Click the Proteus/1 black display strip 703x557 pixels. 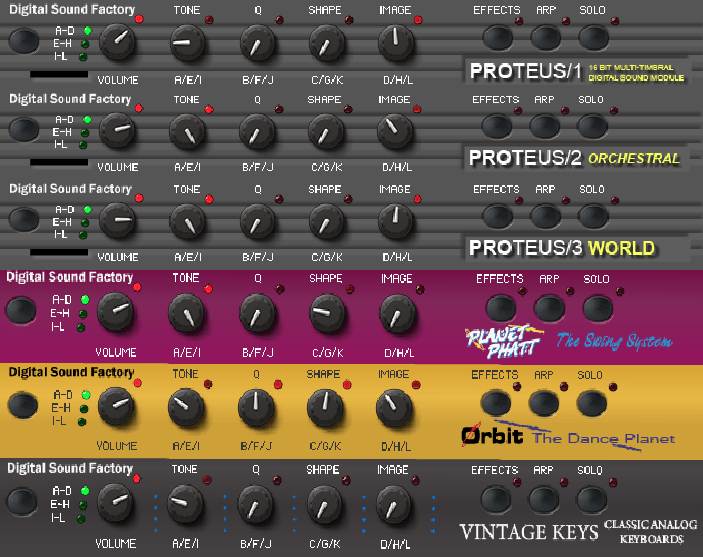pyautogui.click(x=59, y=74)
